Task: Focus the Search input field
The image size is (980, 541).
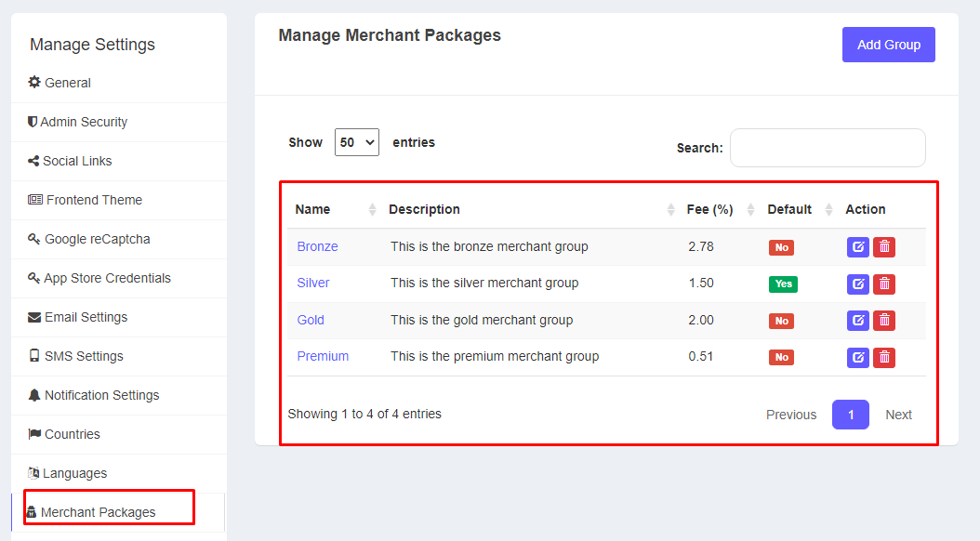Action: pos(828,148)
